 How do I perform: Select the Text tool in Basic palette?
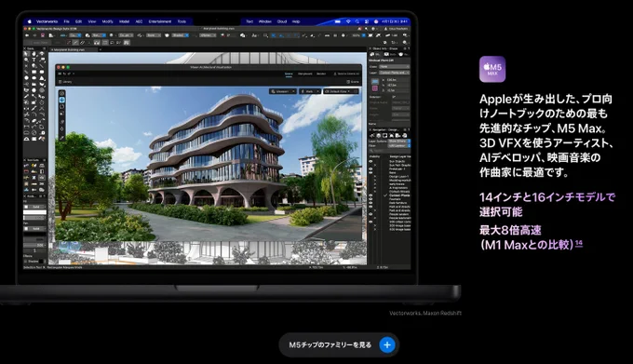click(34, 60)
